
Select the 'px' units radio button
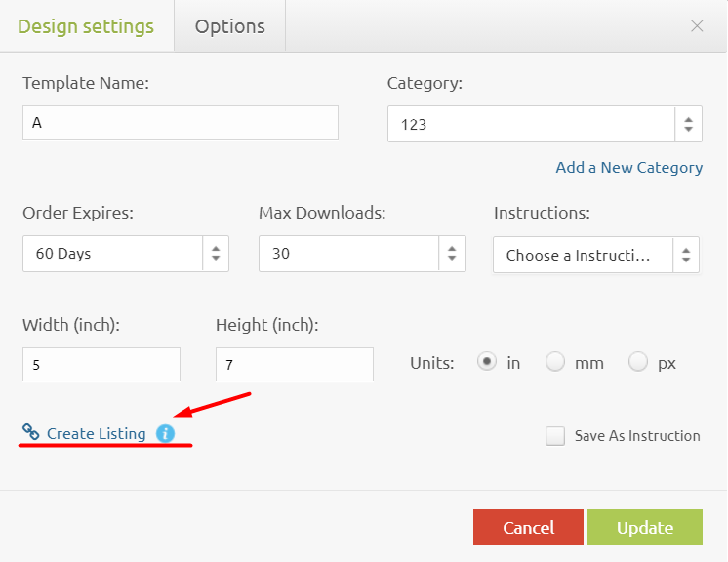tap(638, 363)
